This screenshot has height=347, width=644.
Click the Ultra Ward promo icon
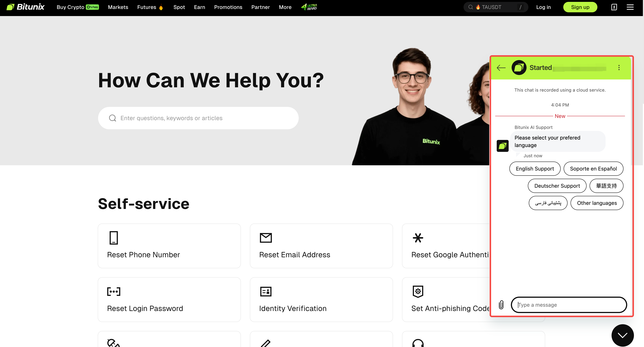click(309, 7)
